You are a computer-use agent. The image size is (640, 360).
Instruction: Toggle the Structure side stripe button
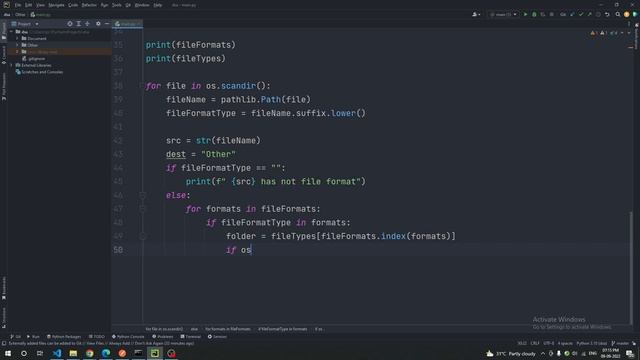click(4, 318)
